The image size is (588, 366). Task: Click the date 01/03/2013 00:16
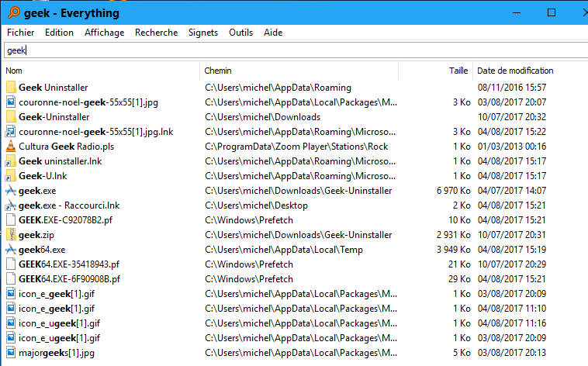coord(512,147)
